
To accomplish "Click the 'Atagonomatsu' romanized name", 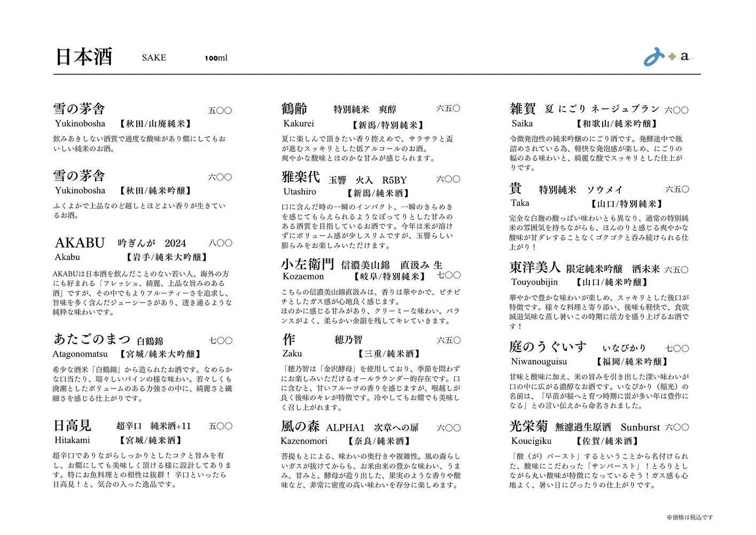I will [80, 354].
